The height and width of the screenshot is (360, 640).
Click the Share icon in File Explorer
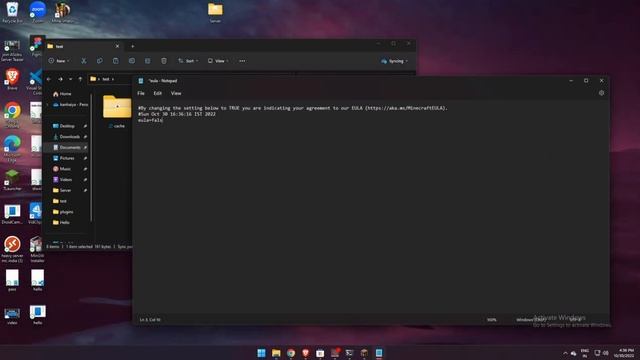[147, 61]
